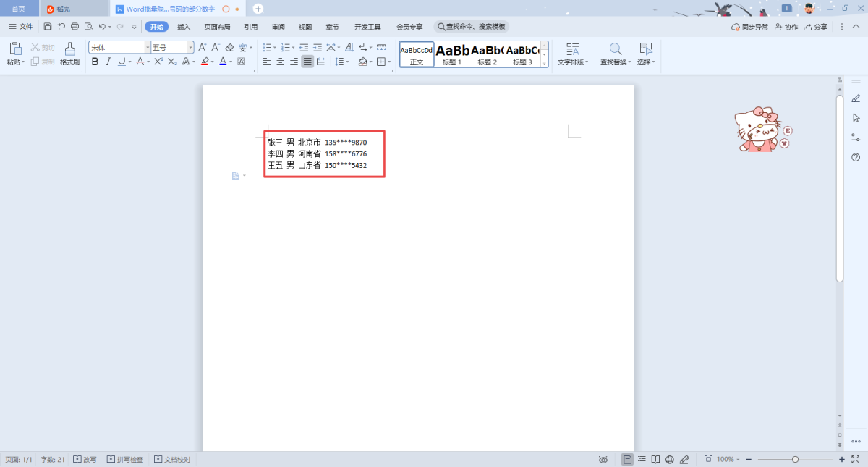Open the Find and Replace (查找替换) tool

click(x=616, y=54)
